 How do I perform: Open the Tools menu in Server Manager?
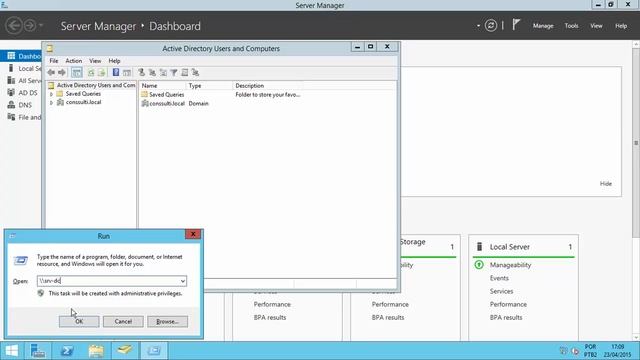pyautogui.click(x=571, y=26)
